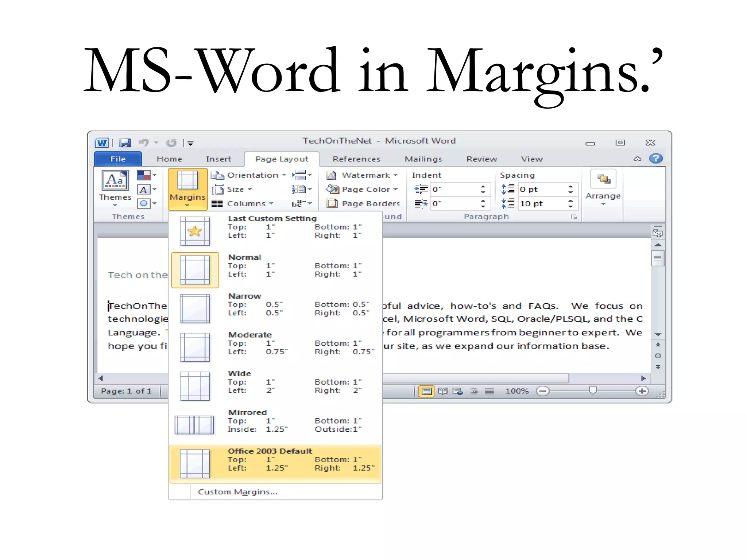Open the page Size dropdown
747x560 pixels.
click(x=232, y=190)
